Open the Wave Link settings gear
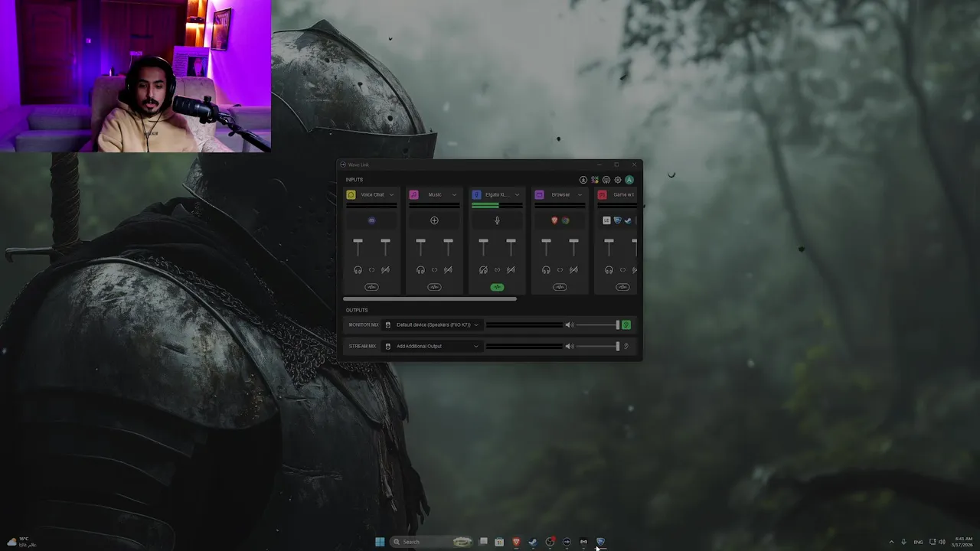 click(618, 180)
